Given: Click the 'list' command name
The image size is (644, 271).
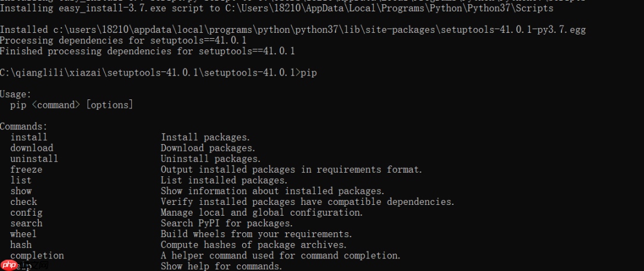Looking at the screenshot, I should (x=21, y=180).
